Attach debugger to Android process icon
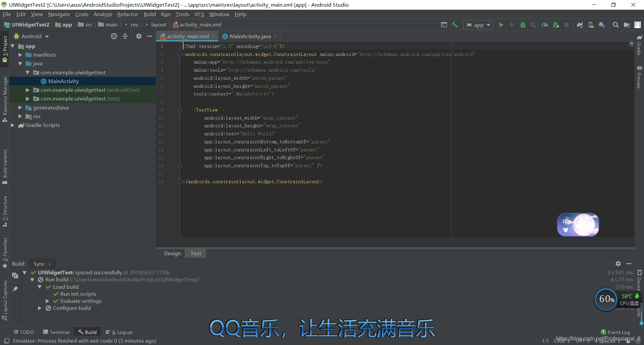Viewport: 644px width, 345px height. click(x=556, y=25)
